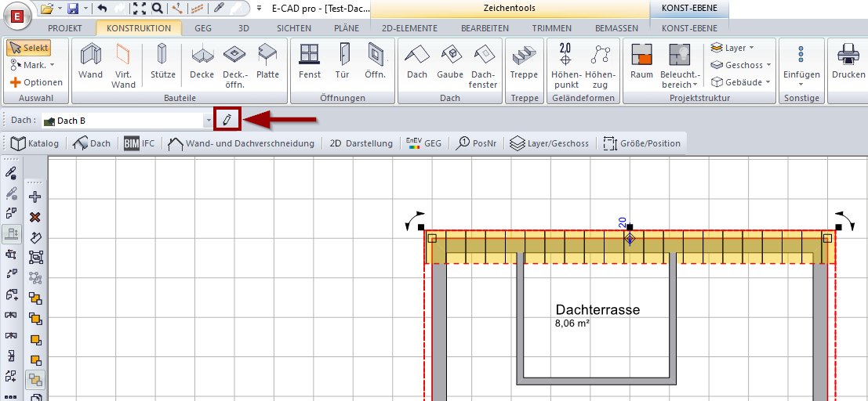Image resolution: width=868 pixels, height=401 pixels.
Task: Click the Drucken printer icon
Action: [x=848, y=61]
